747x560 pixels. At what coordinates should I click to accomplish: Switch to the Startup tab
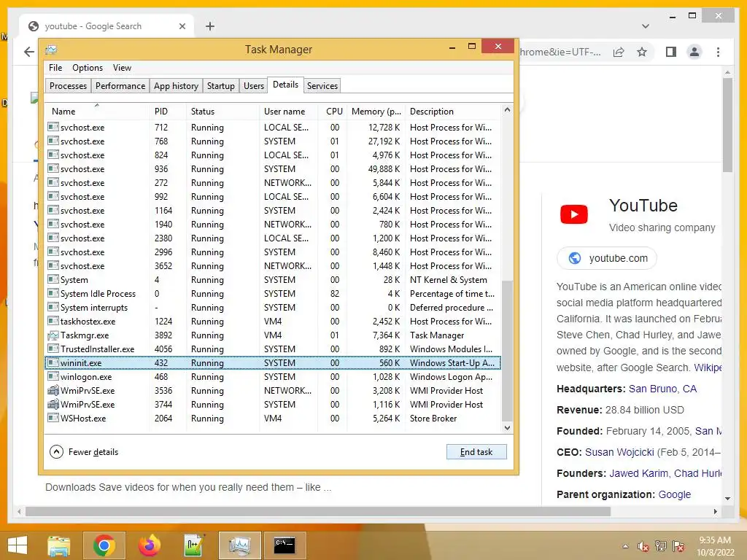220,86
